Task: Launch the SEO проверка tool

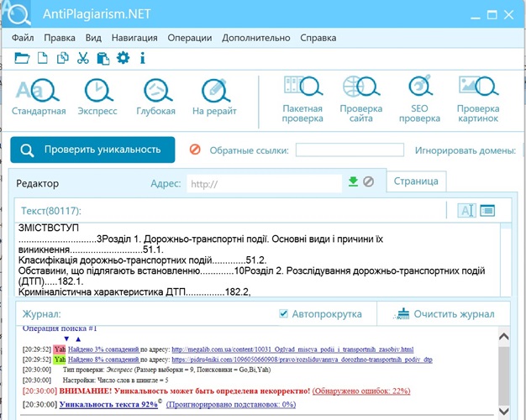Action: pyautogui.click(x=419, y=92)
